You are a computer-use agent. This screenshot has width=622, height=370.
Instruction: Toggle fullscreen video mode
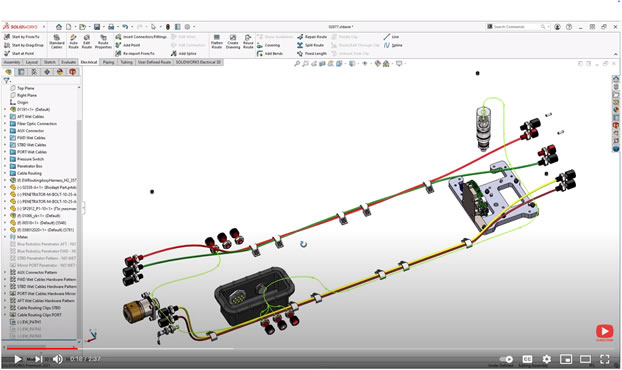point(605,359)
